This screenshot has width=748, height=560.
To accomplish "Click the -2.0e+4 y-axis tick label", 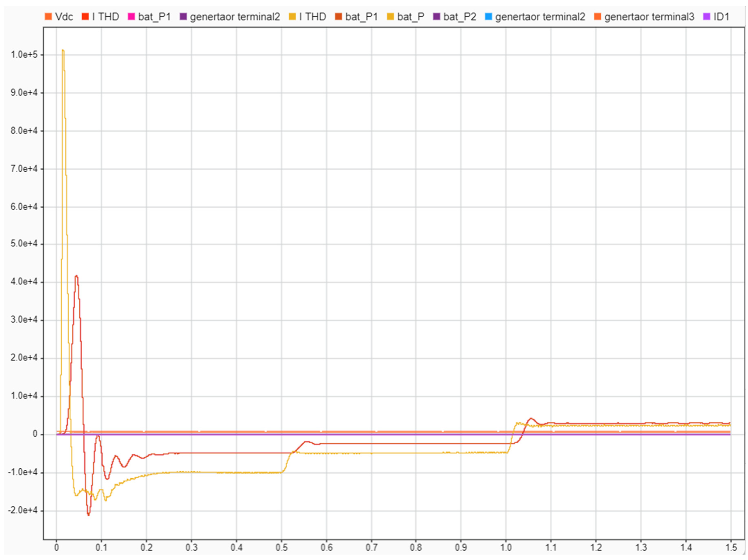I will pyautogui.click(x=23, y=510).
